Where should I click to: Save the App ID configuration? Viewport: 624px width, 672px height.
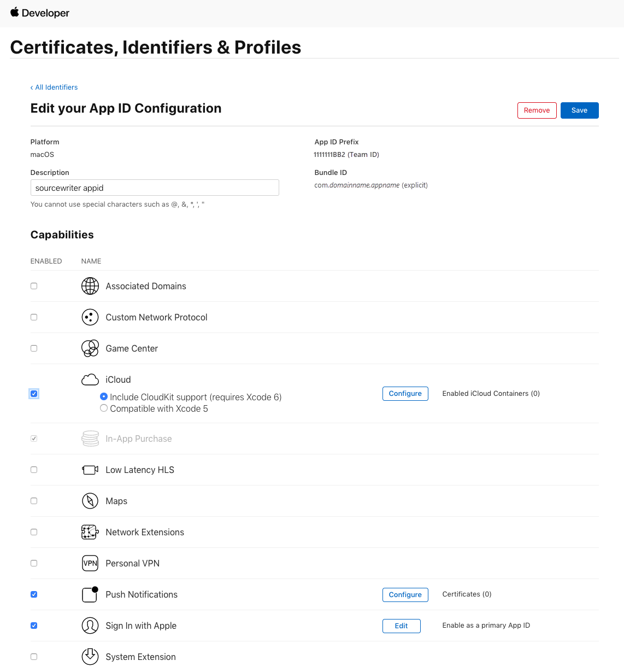(x=579, y=110)
